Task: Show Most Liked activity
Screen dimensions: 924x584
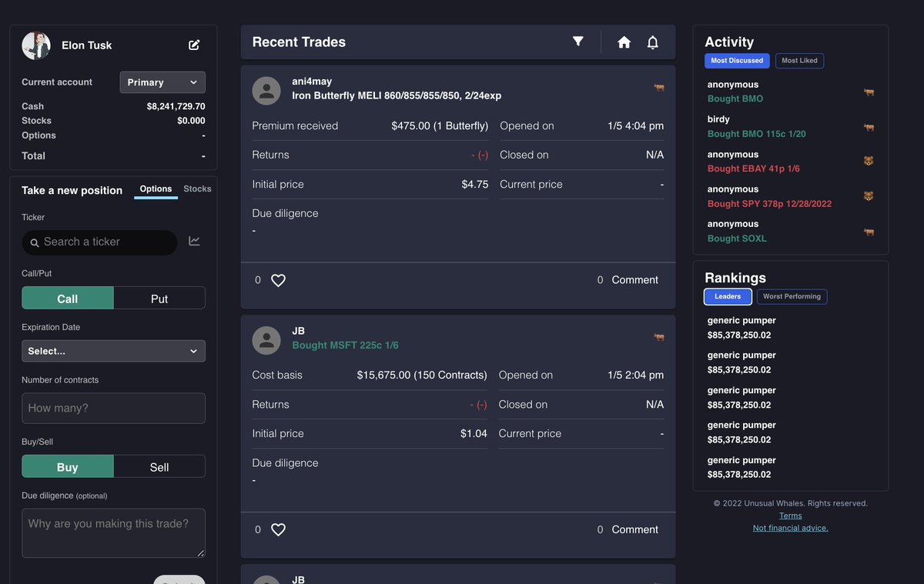Action: click(799, 61)
